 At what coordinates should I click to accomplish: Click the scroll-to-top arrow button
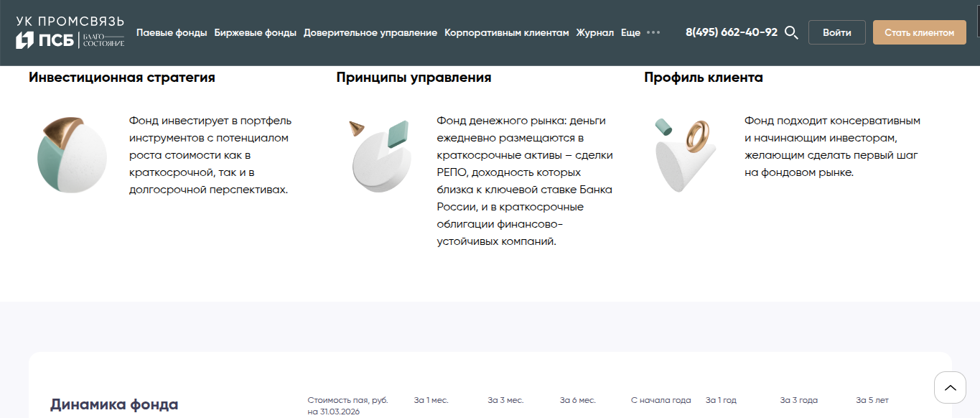(950, 388)
